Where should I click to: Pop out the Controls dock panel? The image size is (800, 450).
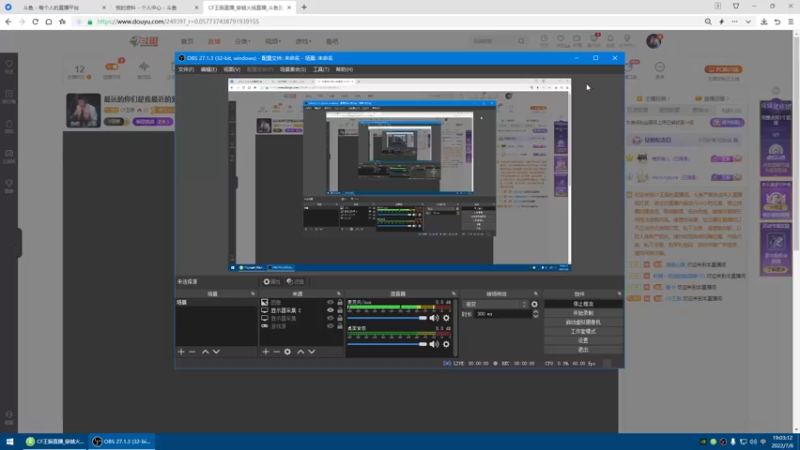point(619,294)
